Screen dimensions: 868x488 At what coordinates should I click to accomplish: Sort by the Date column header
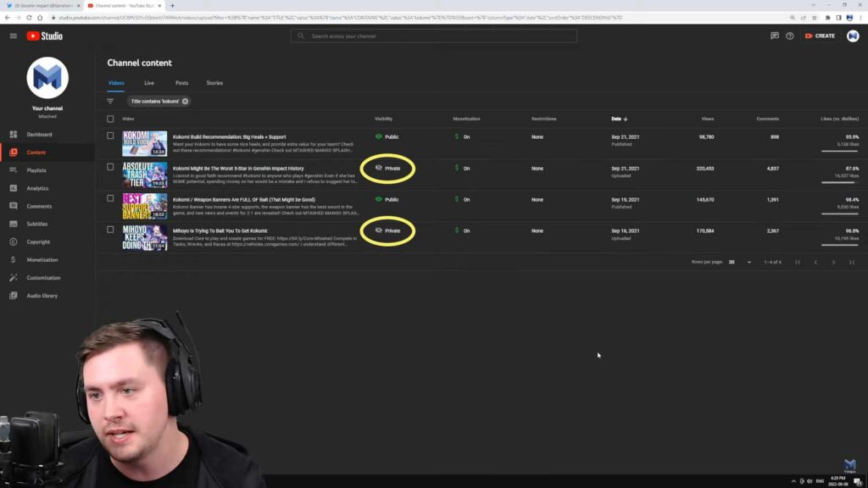tap(618, 119)
